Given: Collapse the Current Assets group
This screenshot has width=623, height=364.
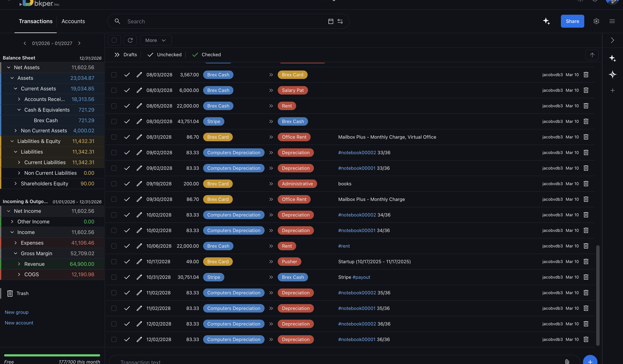Looking at the screenshot, I should point(16,88).
